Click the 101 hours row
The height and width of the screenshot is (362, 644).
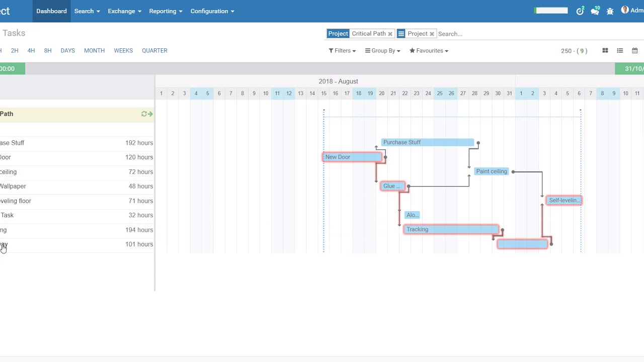(x=76, y=244)
